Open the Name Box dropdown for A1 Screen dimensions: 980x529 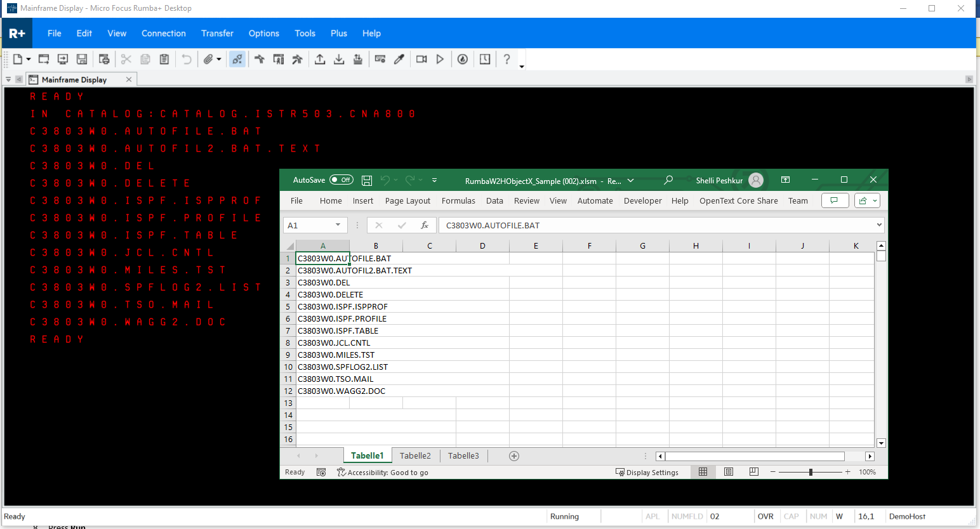point(338,225)
